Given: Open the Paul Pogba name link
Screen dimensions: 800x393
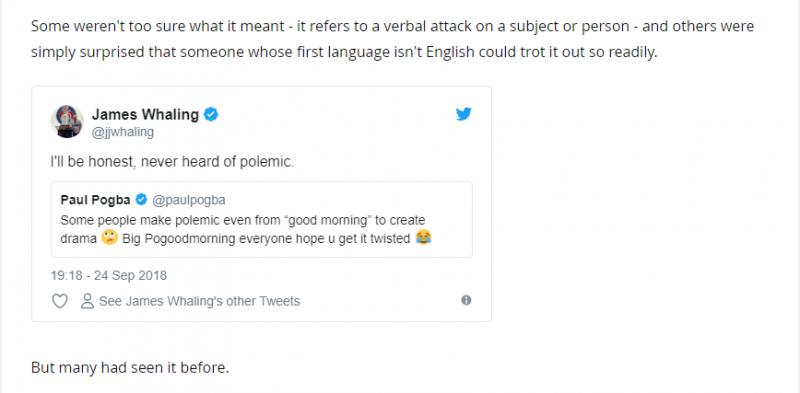Looking at the screenshot, I should pos(96,200).
